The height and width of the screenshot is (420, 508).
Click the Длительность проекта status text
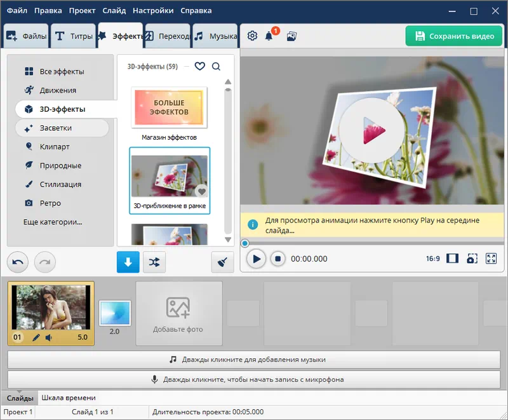pyautogui.click(x=208, y=412)
